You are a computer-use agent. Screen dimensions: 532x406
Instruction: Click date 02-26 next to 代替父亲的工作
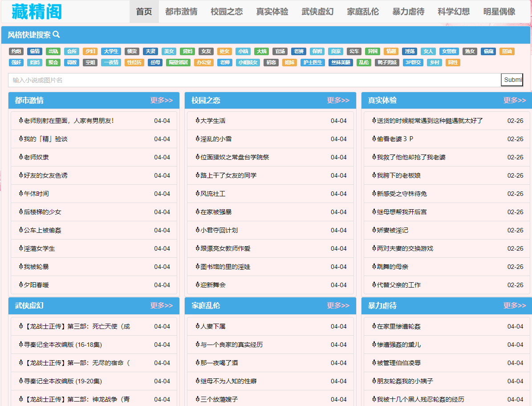pos(516,285)
